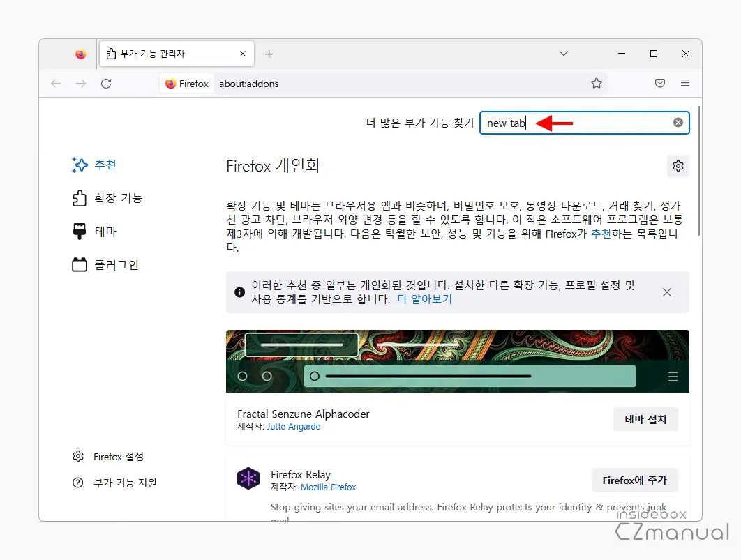
Task: Select the 부가 기능 관리자 tab
Action: tap(177, 54)
